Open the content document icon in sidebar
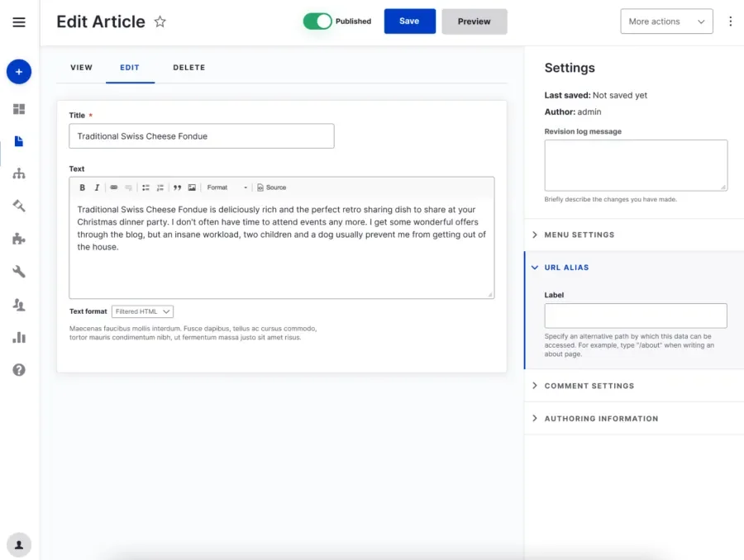Screen dimensions: 744x560 (x=19, y=141)
